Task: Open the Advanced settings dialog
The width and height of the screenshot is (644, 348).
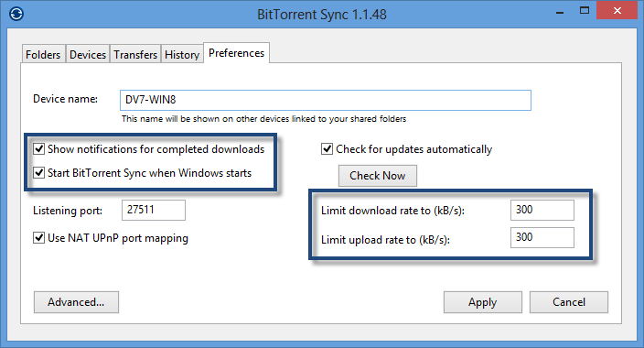Action: click(77, 302)
